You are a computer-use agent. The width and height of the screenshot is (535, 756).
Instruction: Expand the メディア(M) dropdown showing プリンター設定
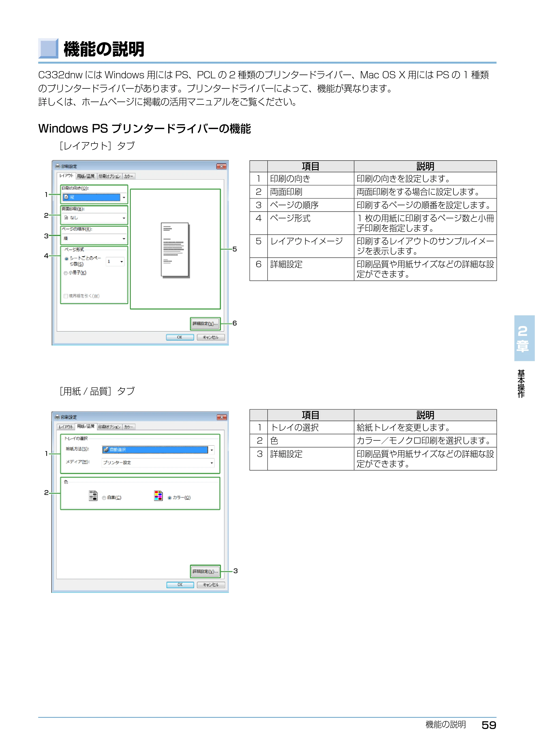[x=158, y=463]
